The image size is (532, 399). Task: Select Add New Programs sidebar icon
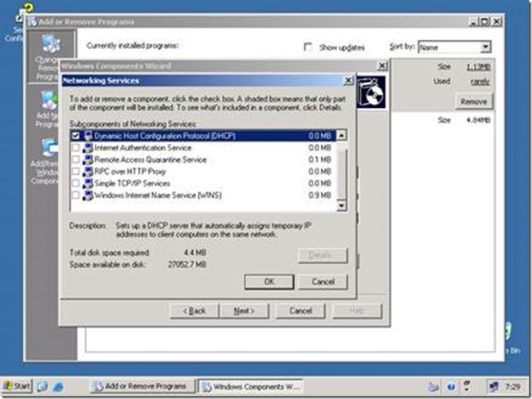50,101
